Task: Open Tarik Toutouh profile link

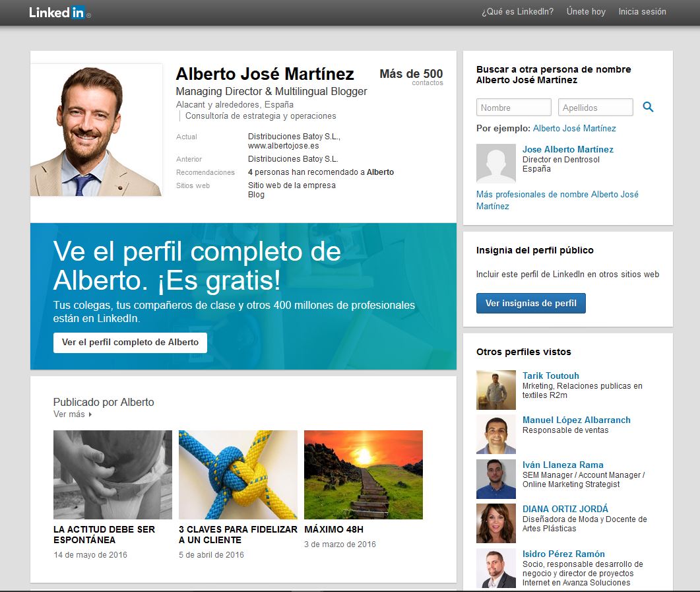Action: (x=550, y=376)
